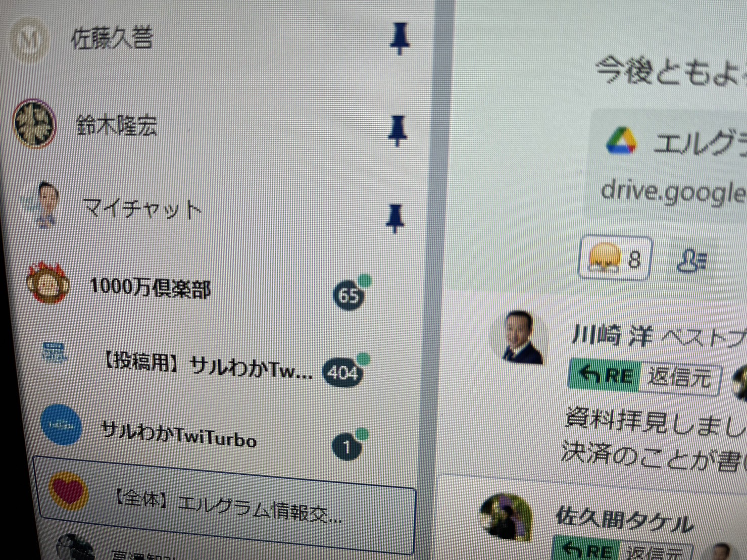
Task: Jump to 返信元 in 川崎 洋's message
Action: [679, 377]
